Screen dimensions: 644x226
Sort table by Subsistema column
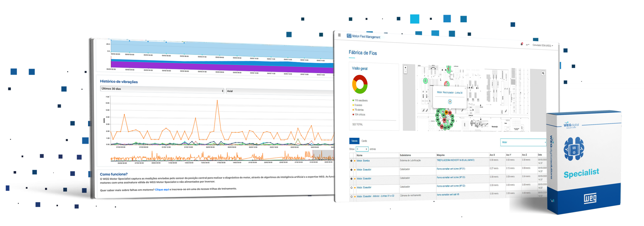[x=417, y=155]
